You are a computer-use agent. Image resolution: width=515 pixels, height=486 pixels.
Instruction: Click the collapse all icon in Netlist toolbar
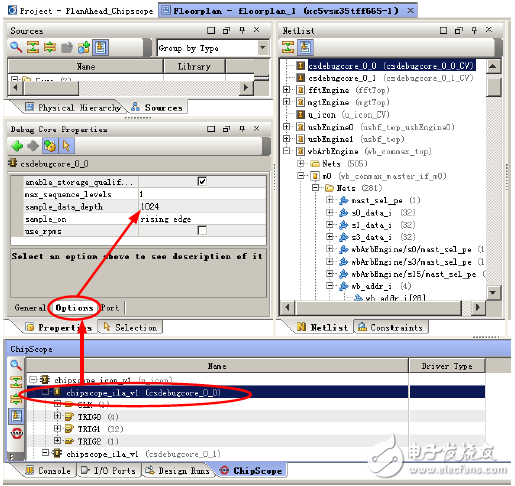288,47
